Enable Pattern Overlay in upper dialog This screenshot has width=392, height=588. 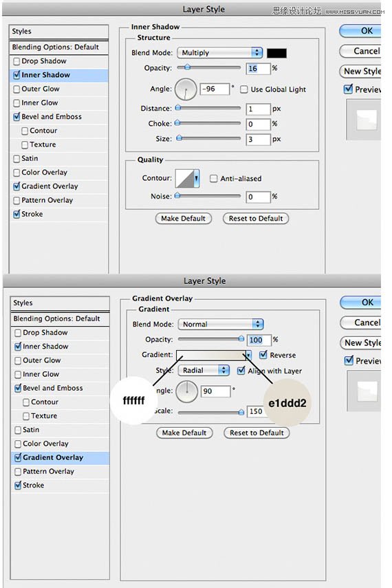tap(17, 200)
